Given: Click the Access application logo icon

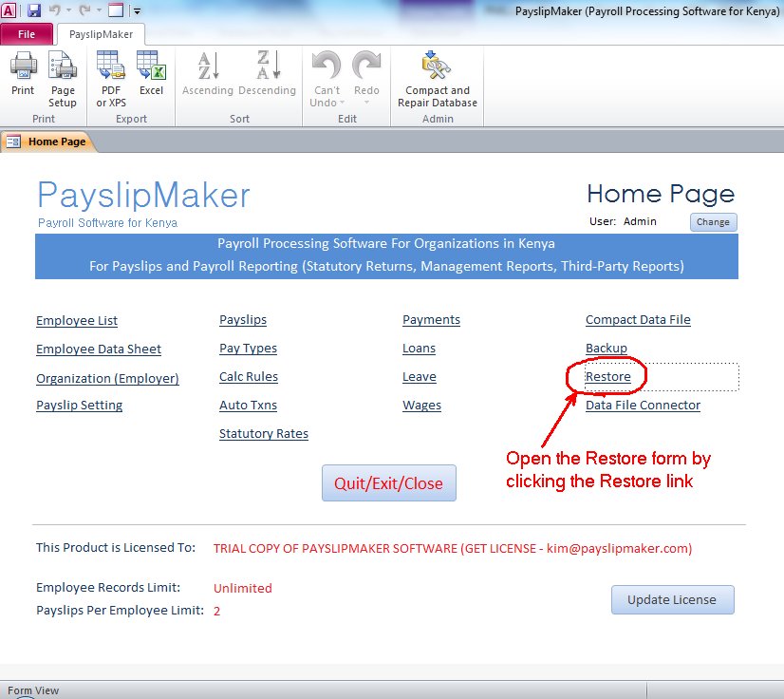Looking at the screenshot, I should pos(9,10).
